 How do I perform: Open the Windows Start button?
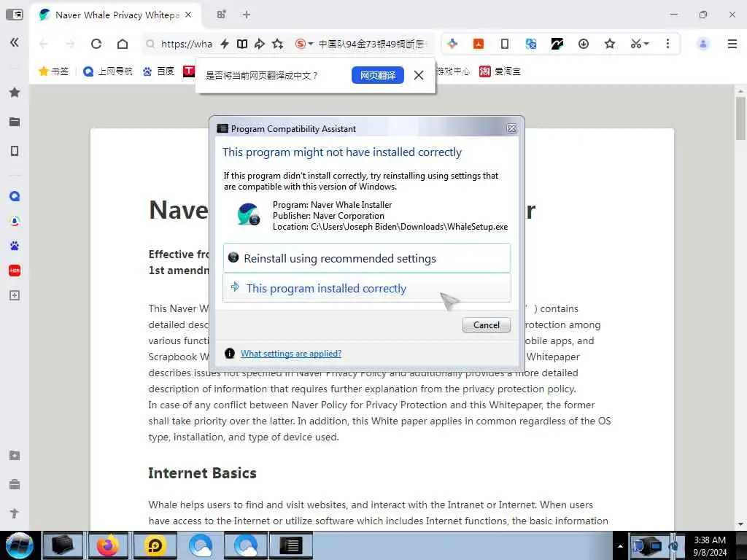click(x=19, y=545)
